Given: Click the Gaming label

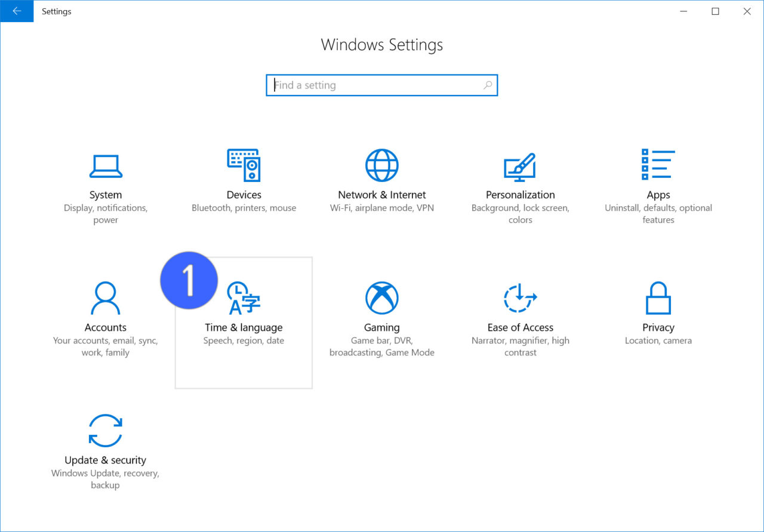Looking at the screenshot, I should point(382,327).
